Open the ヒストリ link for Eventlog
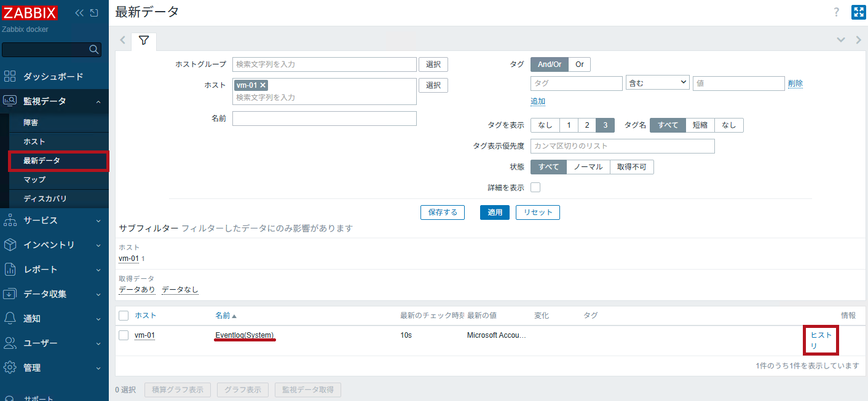 point(821,340)
